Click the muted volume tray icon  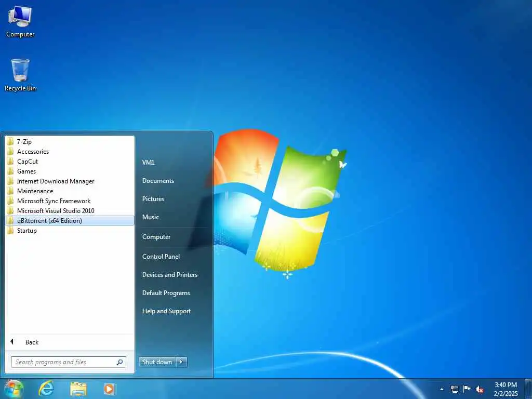[x=480, y=389]
